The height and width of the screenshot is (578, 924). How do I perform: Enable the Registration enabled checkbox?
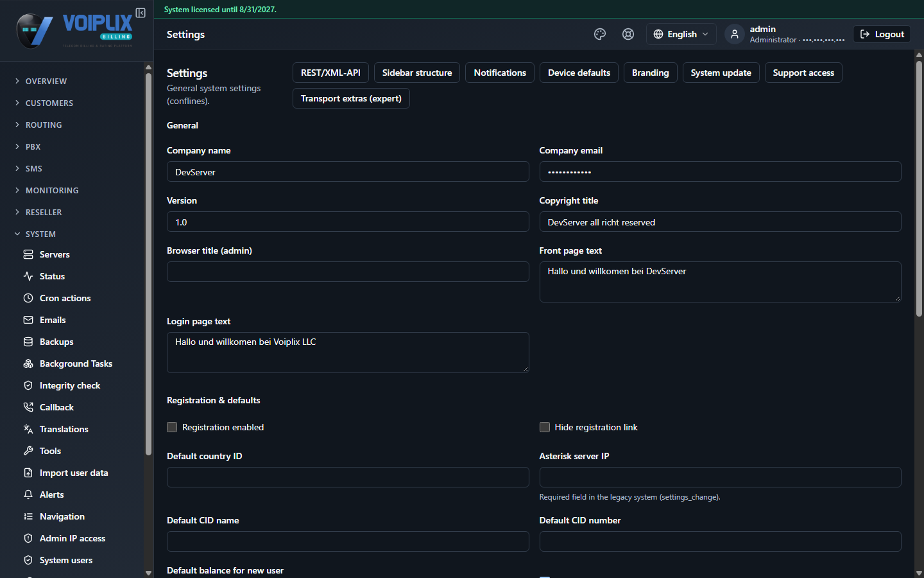[172, 427]
